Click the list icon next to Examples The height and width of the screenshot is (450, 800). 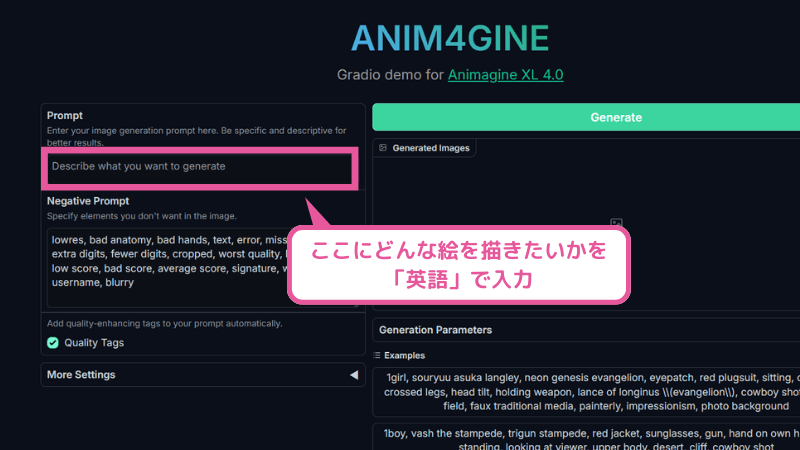click(377, 356)
